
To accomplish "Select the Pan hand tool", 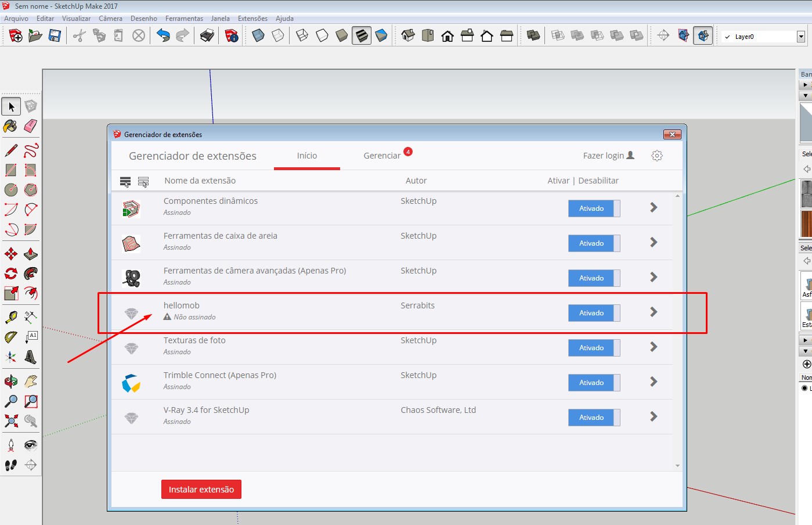I will pos(31,382).
